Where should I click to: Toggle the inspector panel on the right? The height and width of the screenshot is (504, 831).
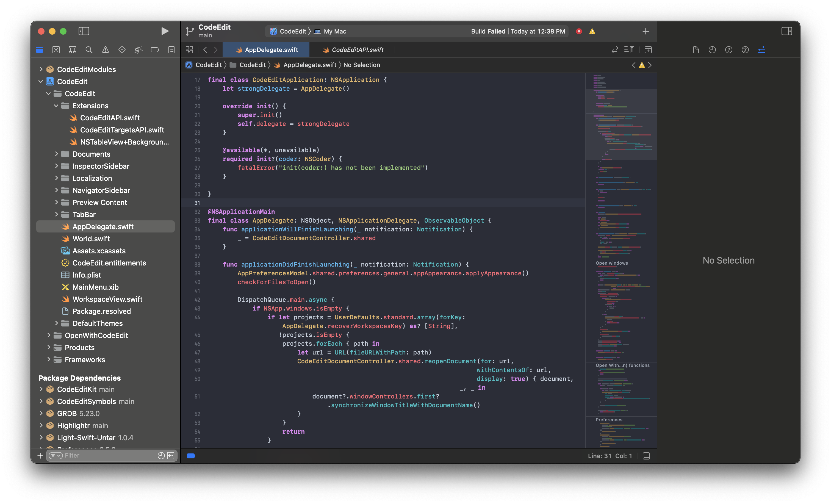click(x=786, y=31)
